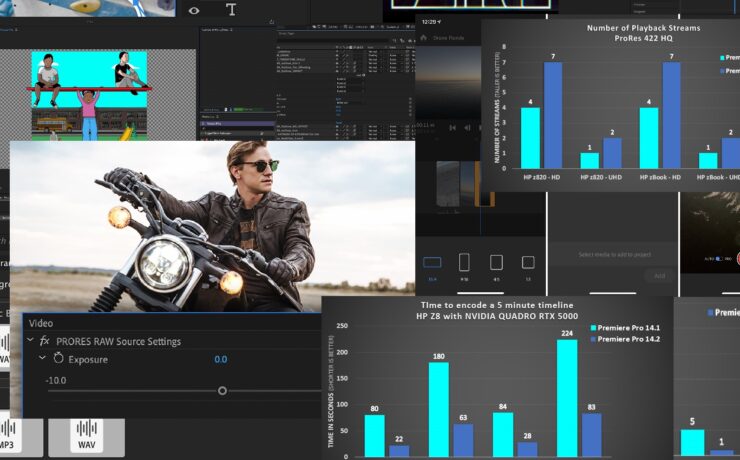Image resolution: width=740 pixels, height=460 pixels.
Task: Click the Exposure slider handle
Action: 222,391
